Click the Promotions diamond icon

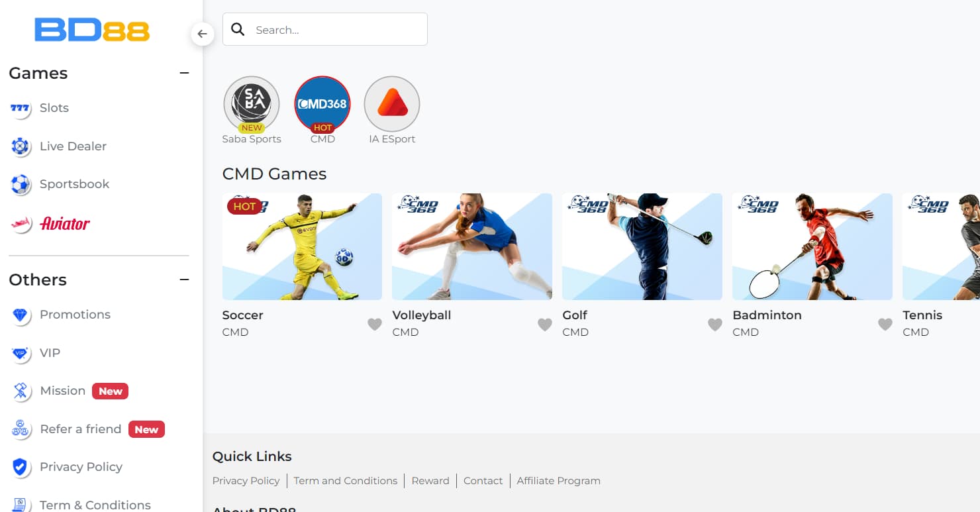[21, 315]
